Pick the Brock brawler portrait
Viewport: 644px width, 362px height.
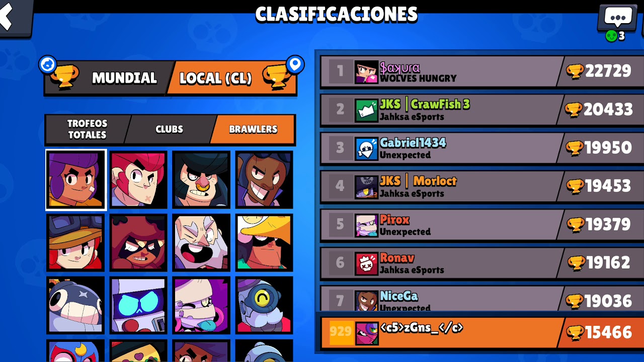(264, 179)
